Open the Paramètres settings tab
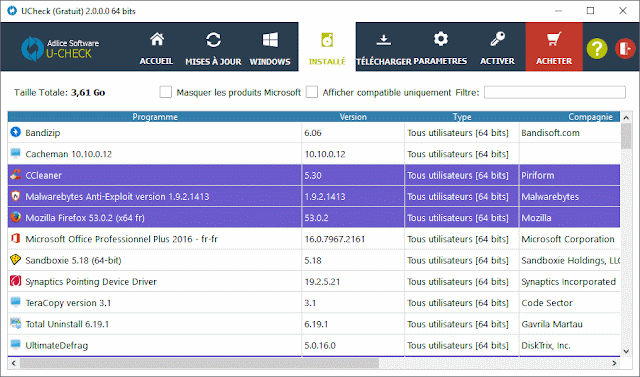The width and height of the screenshot is (640, 377). click(x=440, y=48)
